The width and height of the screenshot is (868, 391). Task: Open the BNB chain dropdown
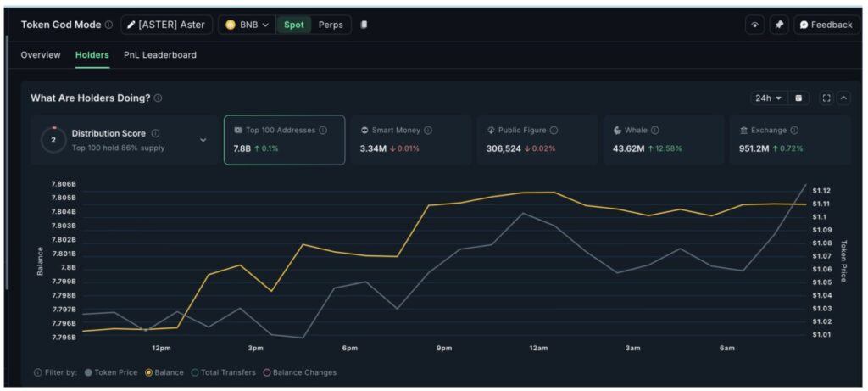tap(247, 25)
